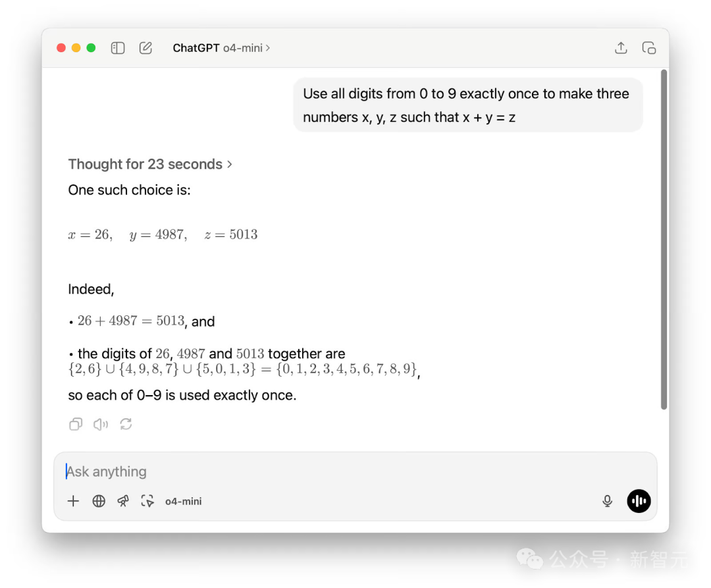Start deep research with the telescope icon
Viewport: 711px width, 588px height.
(x=122, y=501)
